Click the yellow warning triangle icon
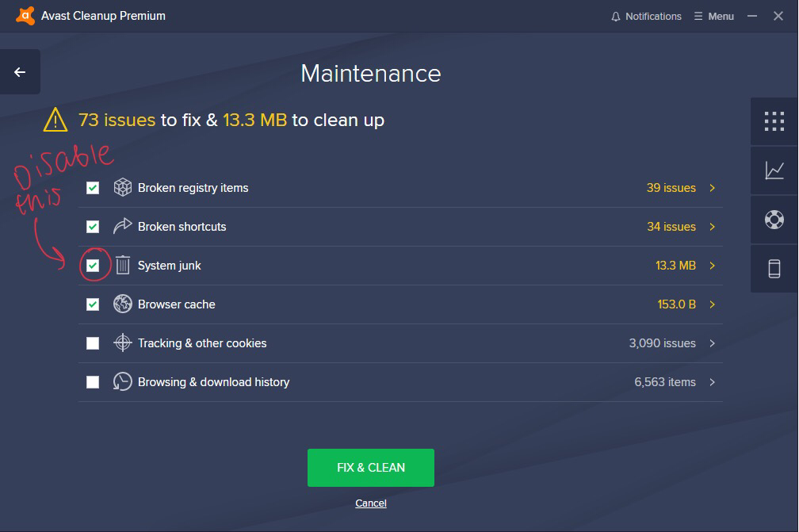799x532 pixels. 55,120
